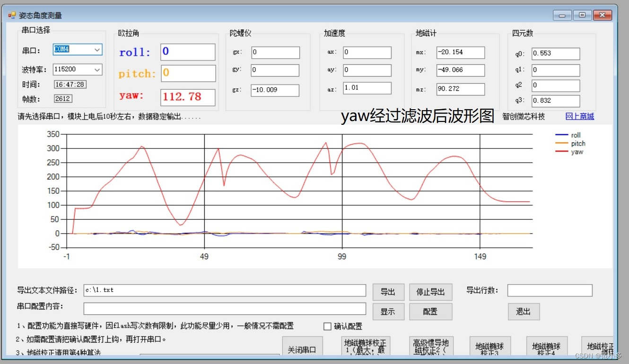Screen dimensions: 629x364
Task: Click the 串口选择 group label
Action: [36, 30]
